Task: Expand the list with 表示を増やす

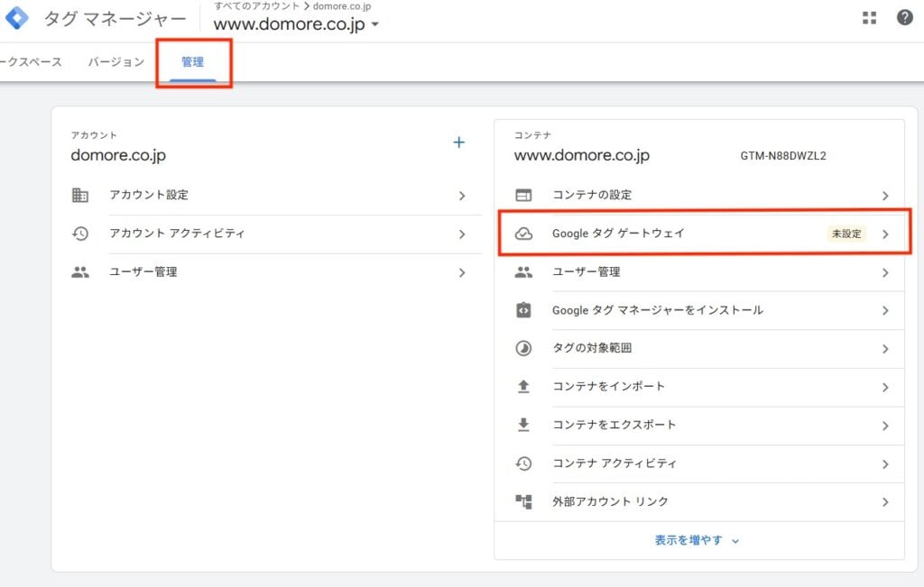Action: pos(697,540)
